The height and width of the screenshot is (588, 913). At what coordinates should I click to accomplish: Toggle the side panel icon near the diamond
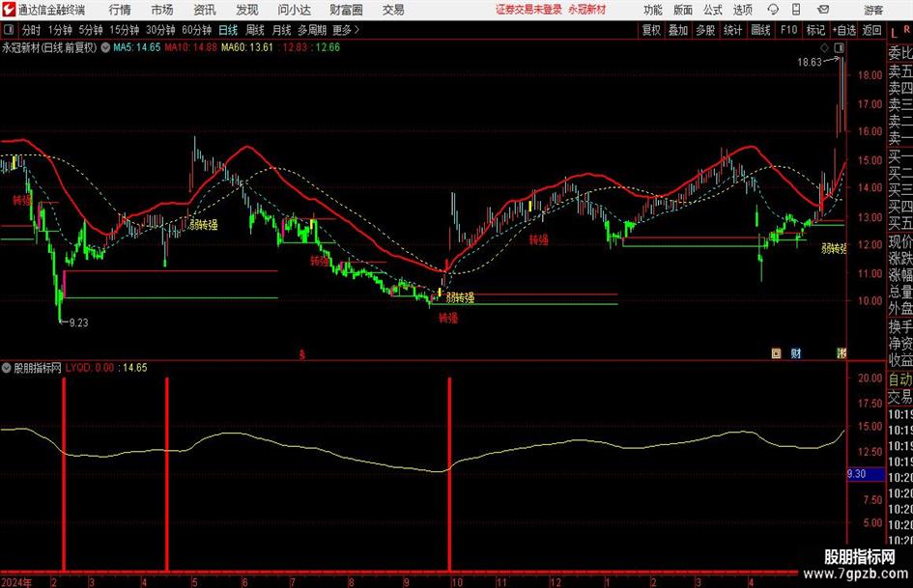tap(839, 48)
